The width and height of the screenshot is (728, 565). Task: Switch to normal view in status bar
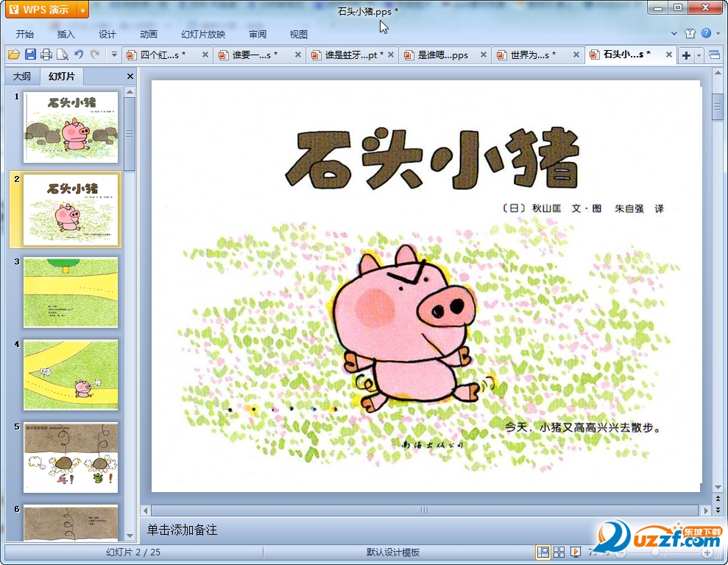[x=543, y=552]
